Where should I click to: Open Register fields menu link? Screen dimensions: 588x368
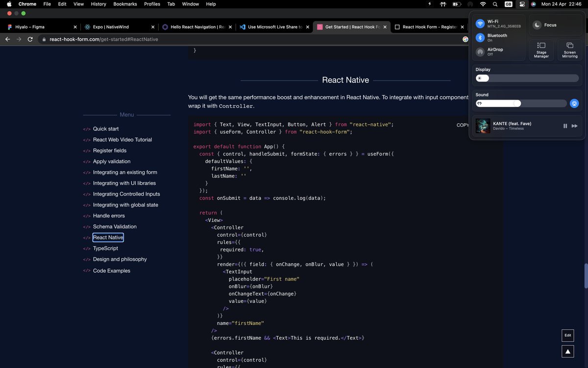point(110,151)
